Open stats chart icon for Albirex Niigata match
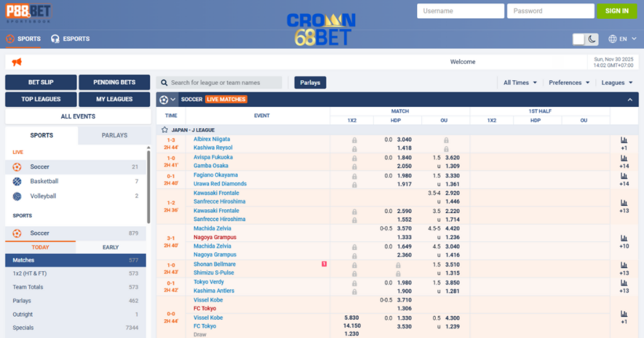The width and height of the screenshot is (644, 338). (624, 140)
